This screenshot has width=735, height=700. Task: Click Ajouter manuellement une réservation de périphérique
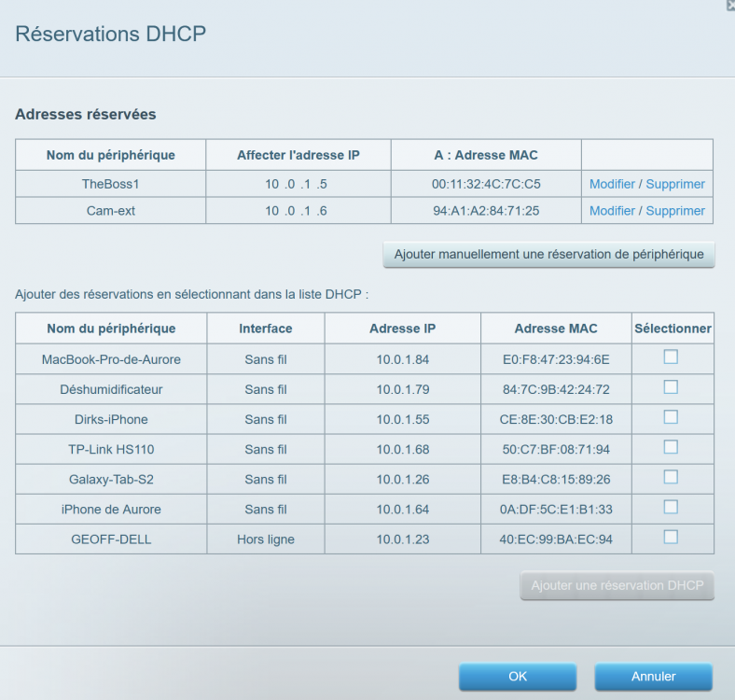pos(548,255)
